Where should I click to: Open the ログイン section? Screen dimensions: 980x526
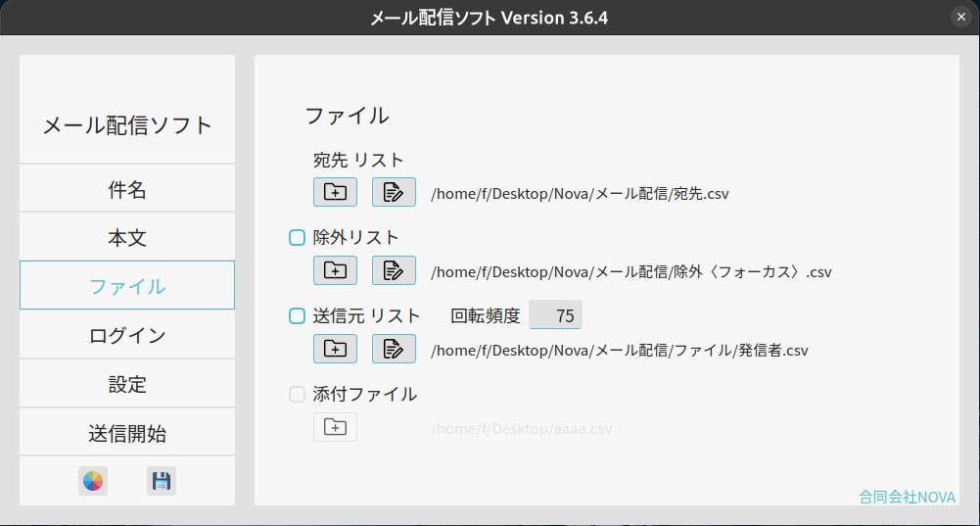pos(127,335)
